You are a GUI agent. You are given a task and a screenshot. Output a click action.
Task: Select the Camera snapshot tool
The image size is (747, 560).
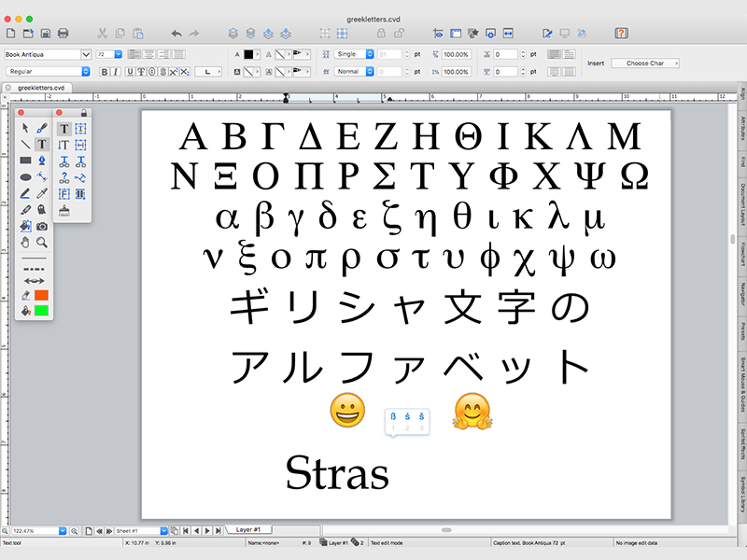tap(42, 226)
